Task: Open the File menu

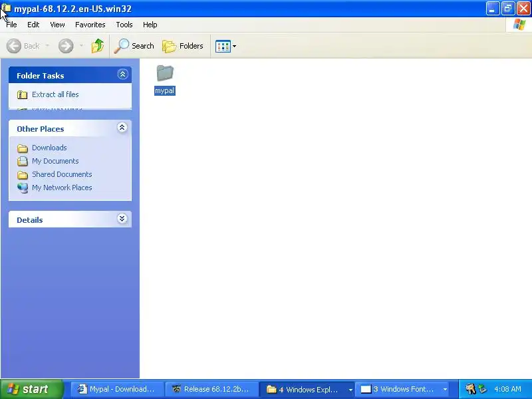Action: coord(11,25)
